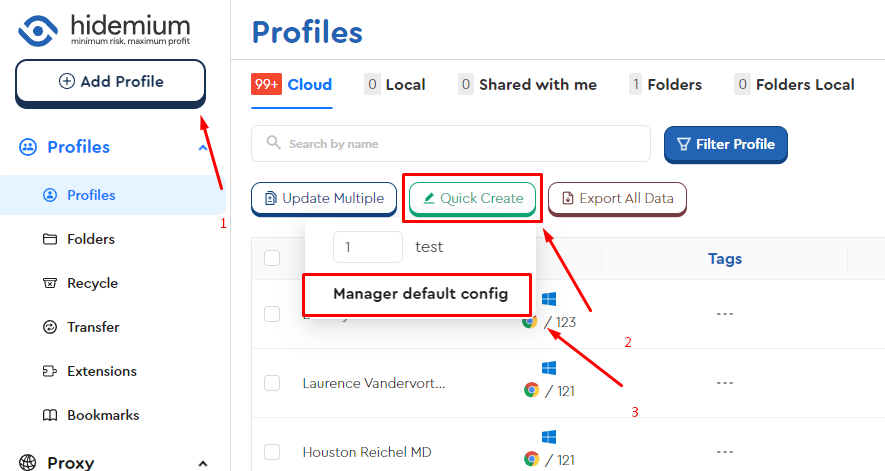Switch to the Local tab
The image size is (885, 471).
tap(395, 85)
